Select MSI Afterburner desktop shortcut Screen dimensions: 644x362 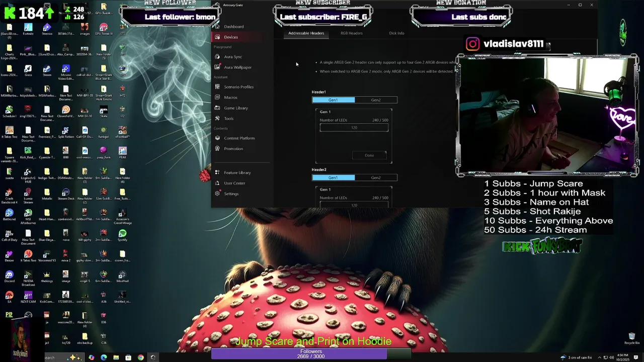[28, 217]
